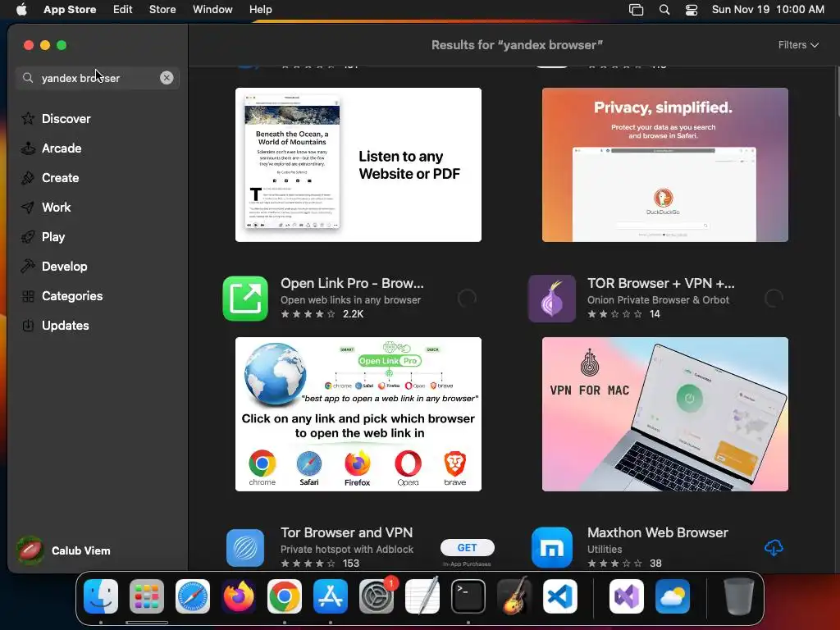Open Spotlight search in menu bar
Viewport: 840px width, 630px height.
pos(664,10)
